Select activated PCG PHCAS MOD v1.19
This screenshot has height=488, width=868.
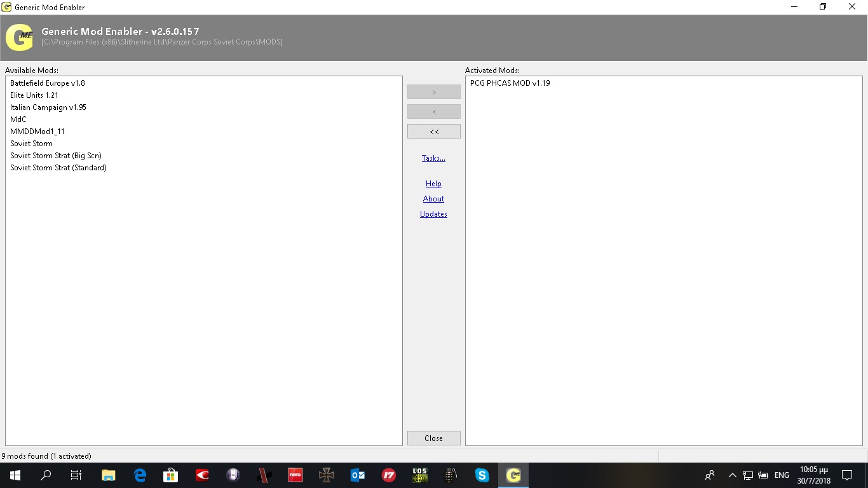click(x=510, y=83)
